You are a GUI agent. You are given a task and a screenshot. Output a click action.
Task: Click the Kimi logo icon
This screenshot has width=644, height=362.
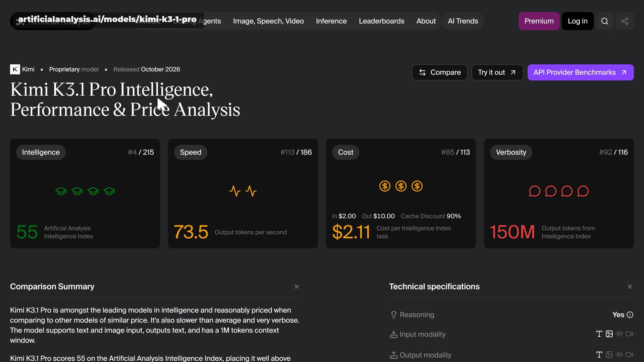(x=15, y=69)
